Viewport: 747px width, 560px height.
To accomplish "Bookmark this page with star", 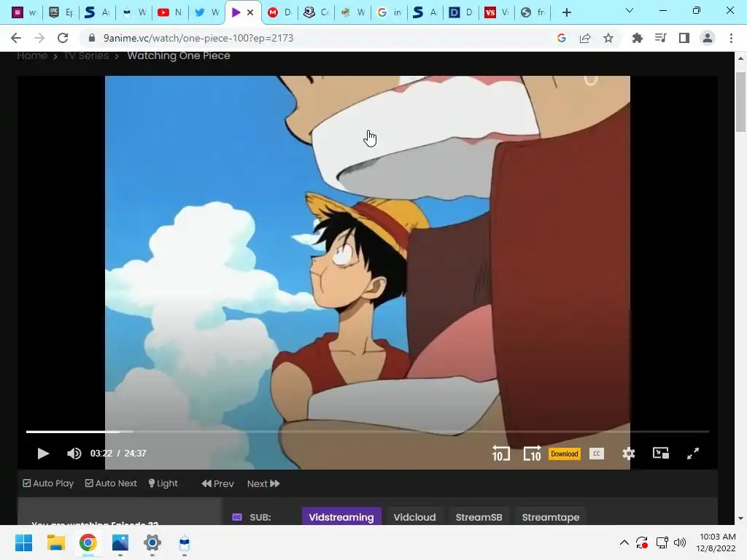I will tap(608, 38).
